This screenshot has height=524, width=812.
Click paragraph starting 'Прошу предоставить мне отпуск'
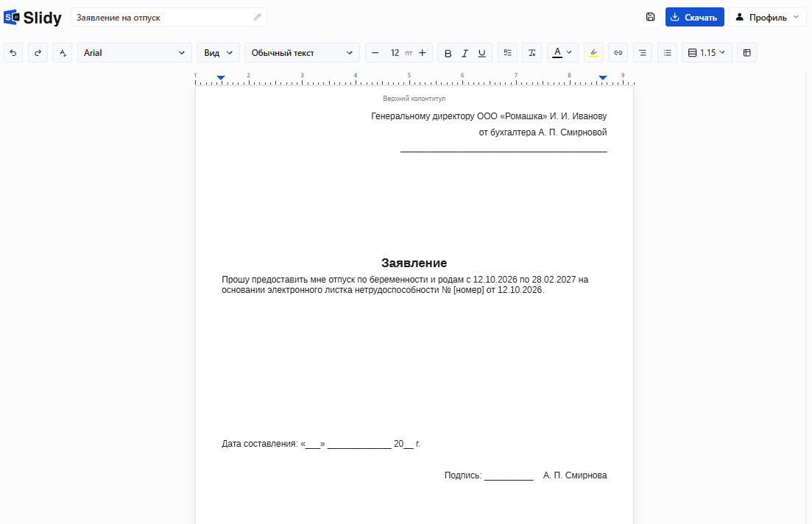click(x=405, y=285)
